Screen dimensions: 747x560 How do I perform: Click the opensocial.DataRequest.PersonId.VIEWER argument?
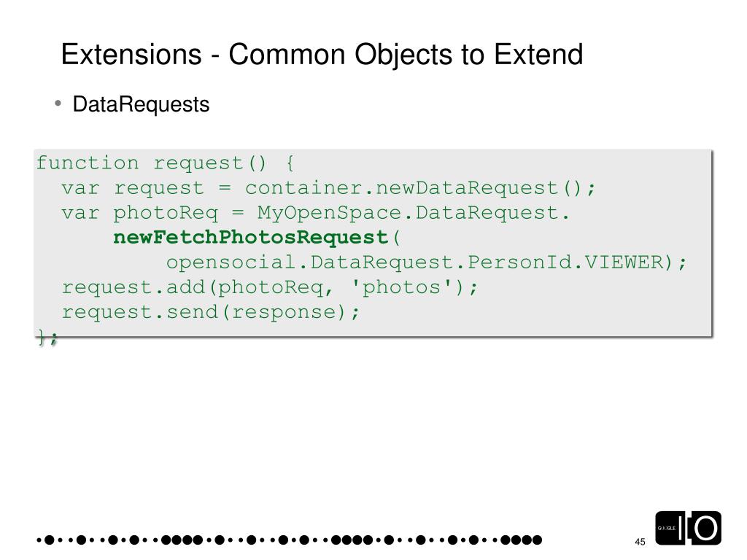click(419, 262)
